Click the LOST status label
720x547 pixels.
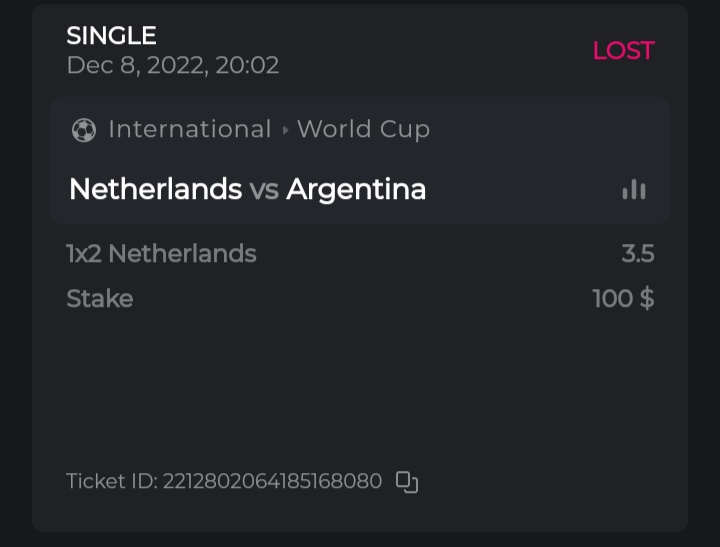[x=623, y=51]
